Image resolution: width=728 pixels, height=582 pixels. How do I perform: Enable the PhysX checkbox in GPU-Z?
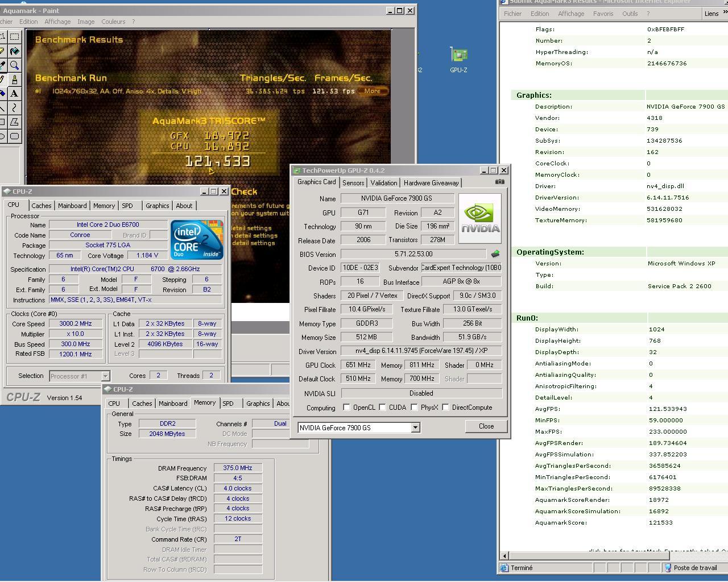pos(414,408)
